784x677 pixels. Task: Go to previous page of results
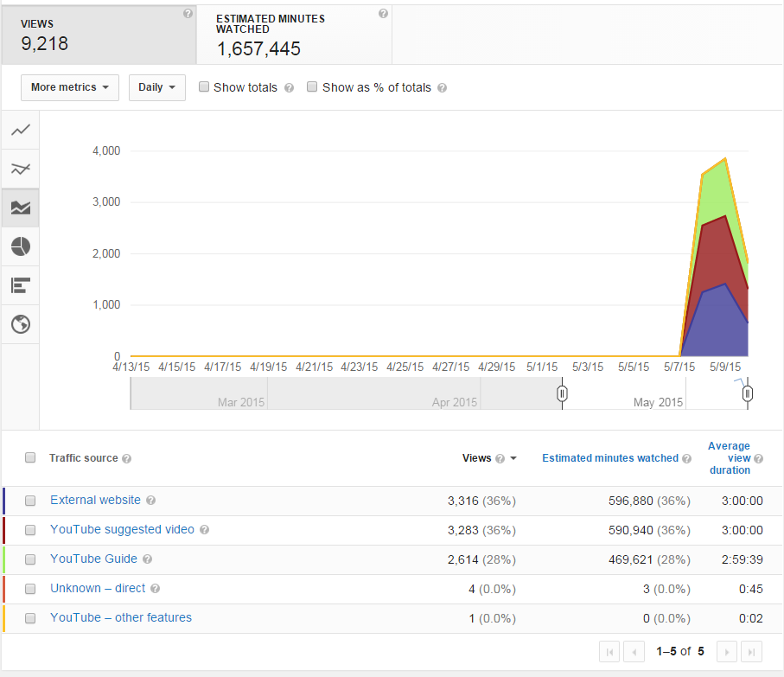tap(634, 652)
